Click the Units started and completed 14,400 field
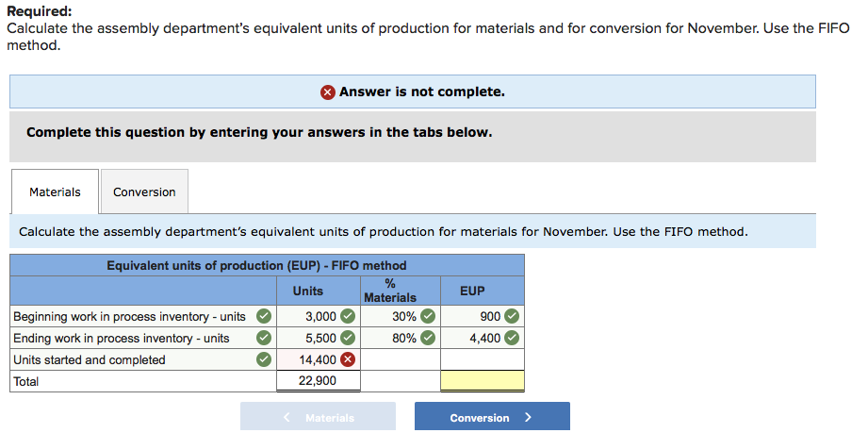 319,359
